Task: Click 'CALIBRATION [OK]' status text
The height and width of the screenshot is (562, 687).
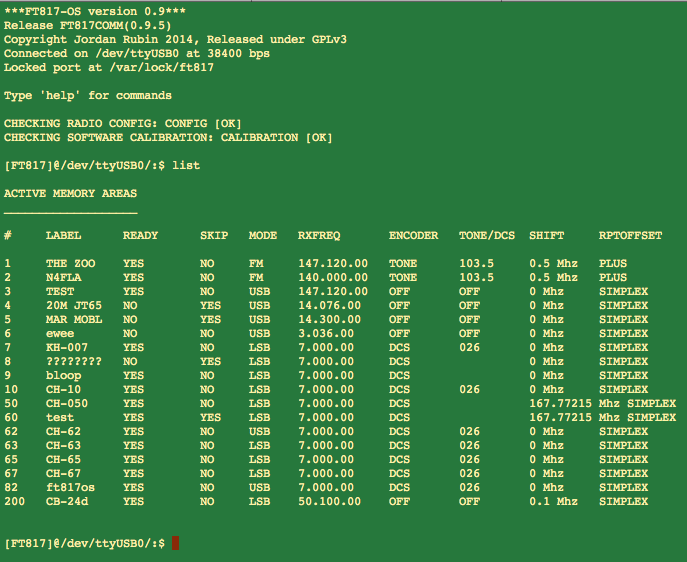Action: (x=276, y=138)
